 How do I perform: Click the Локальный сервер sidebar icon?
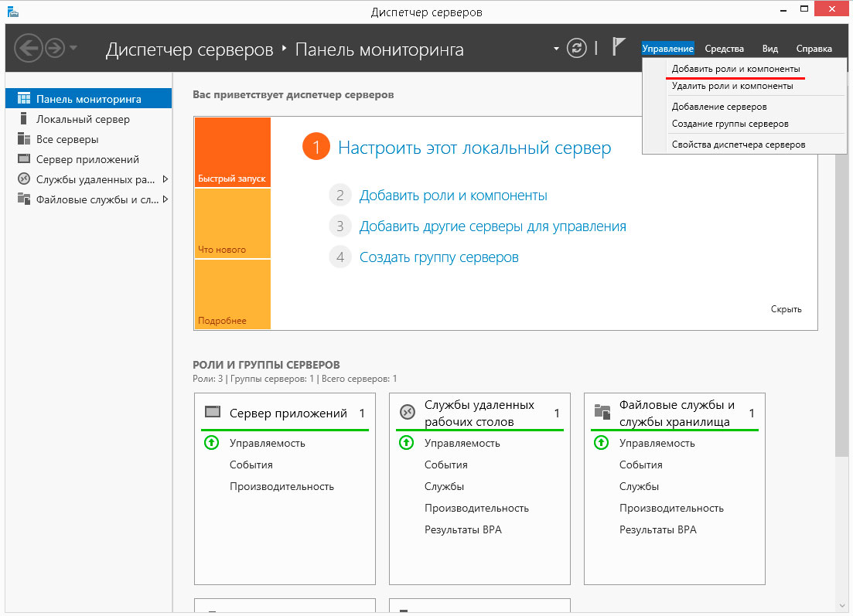[x=23, y=119]
